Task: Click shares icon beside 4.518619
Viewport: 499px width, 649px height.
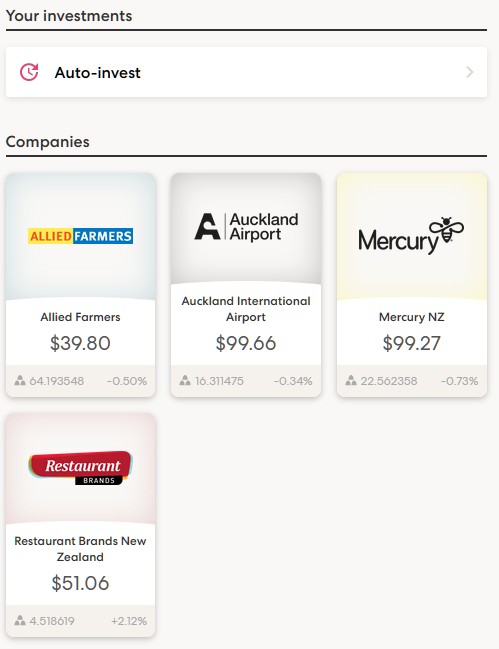Action: tap(20, 620)
